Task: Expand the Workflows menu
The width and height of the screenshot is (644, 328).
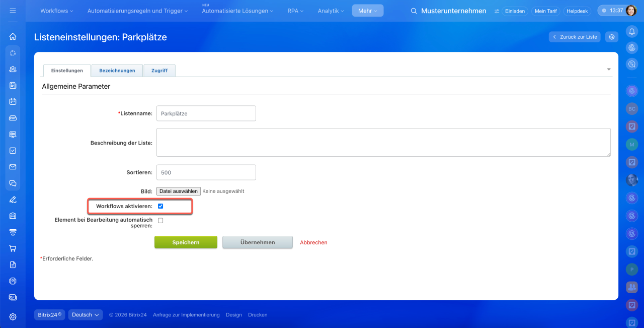Action: pos(56,11)
